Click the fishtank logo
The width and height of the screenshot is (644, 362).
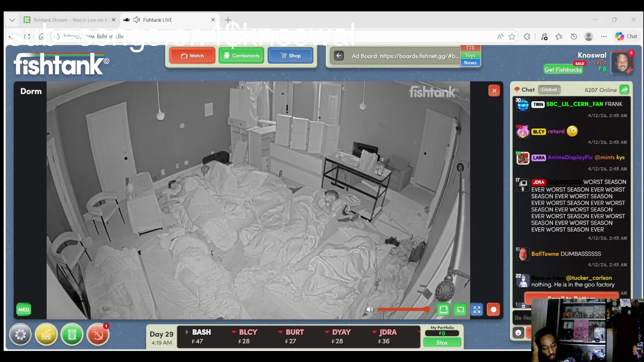tap(61, 65)
